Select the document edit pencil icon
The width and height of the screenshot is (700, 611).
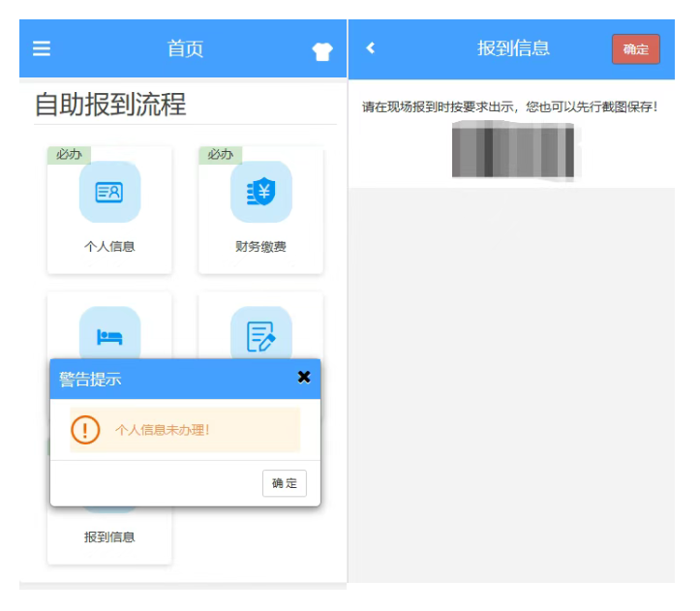click(x=260, y=335)
